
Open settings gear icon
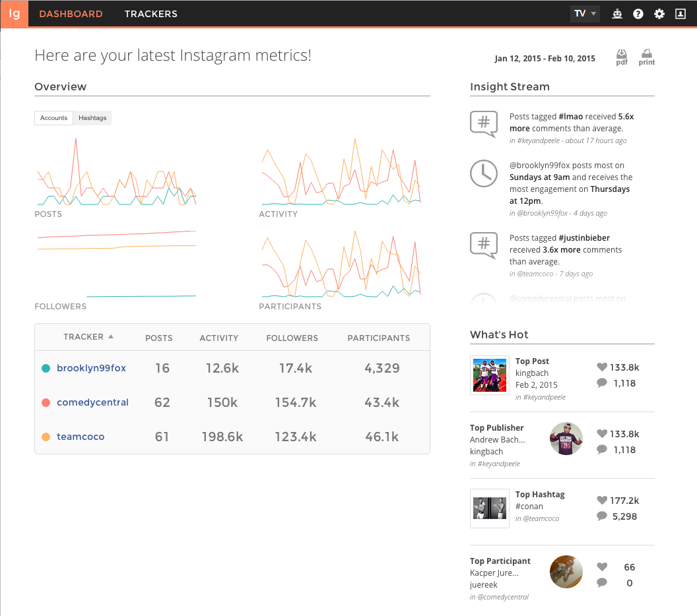(x=659, y=14)
